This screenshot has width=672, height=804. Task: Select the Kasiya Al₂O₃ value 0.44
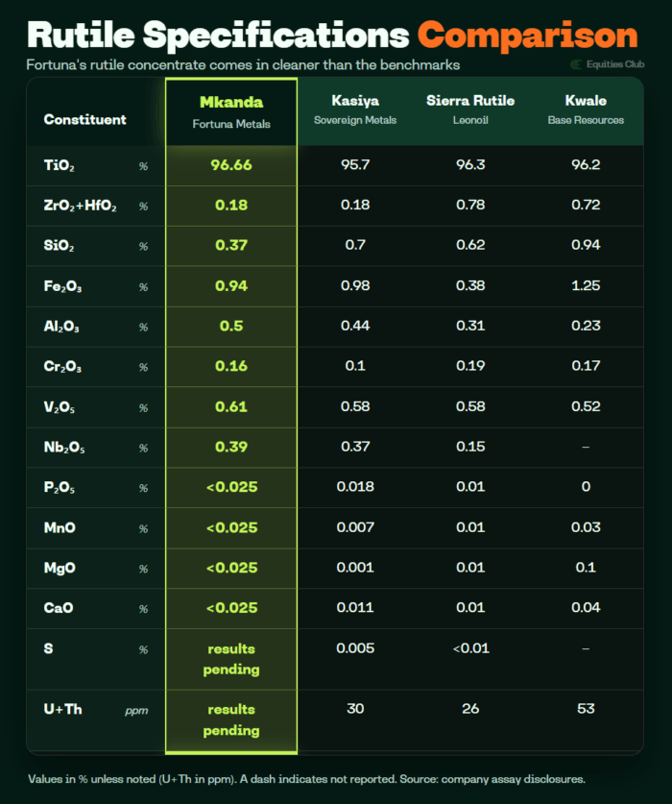click(355, 325)
